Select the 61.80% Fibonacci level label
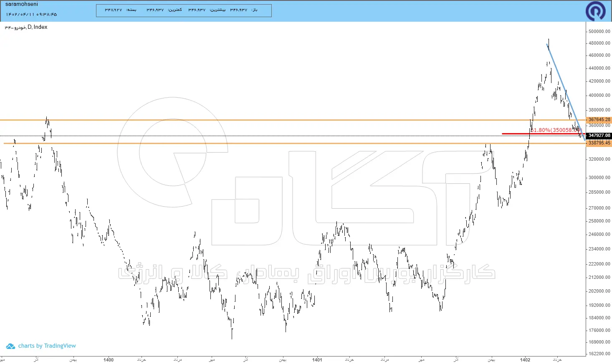 click(x=556, y=130)
